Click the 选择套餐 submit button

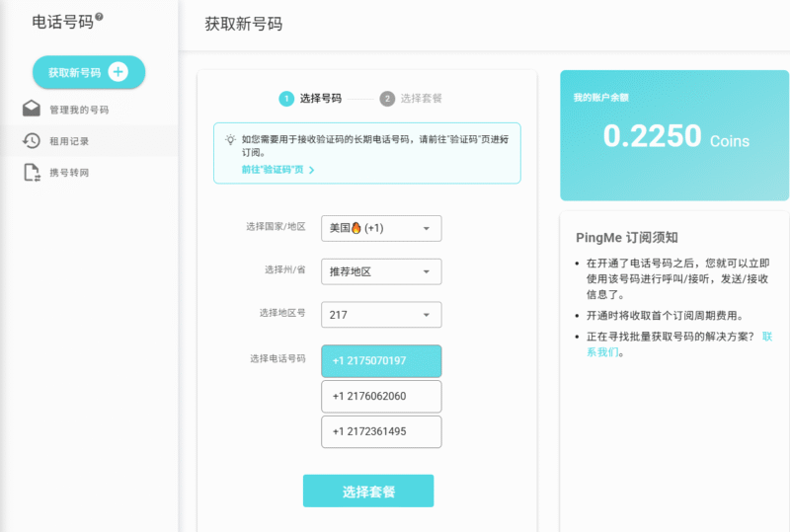368,491
